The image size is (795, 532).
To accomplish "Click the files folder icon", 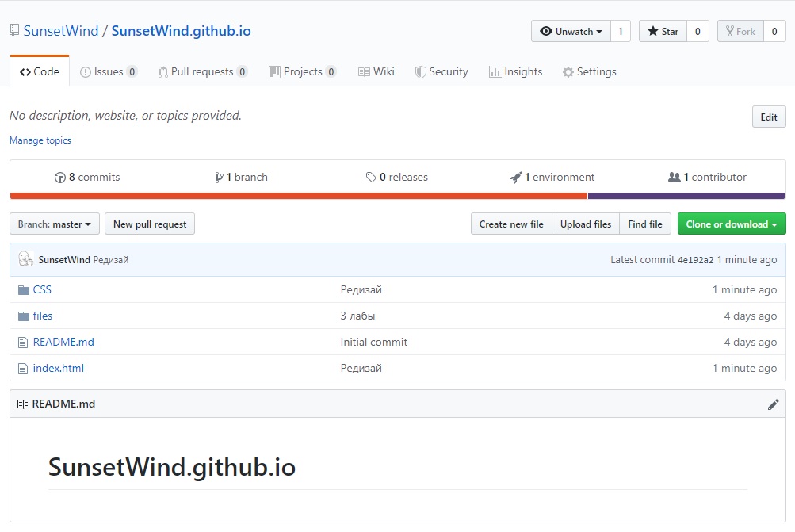I will coord(23,316).
